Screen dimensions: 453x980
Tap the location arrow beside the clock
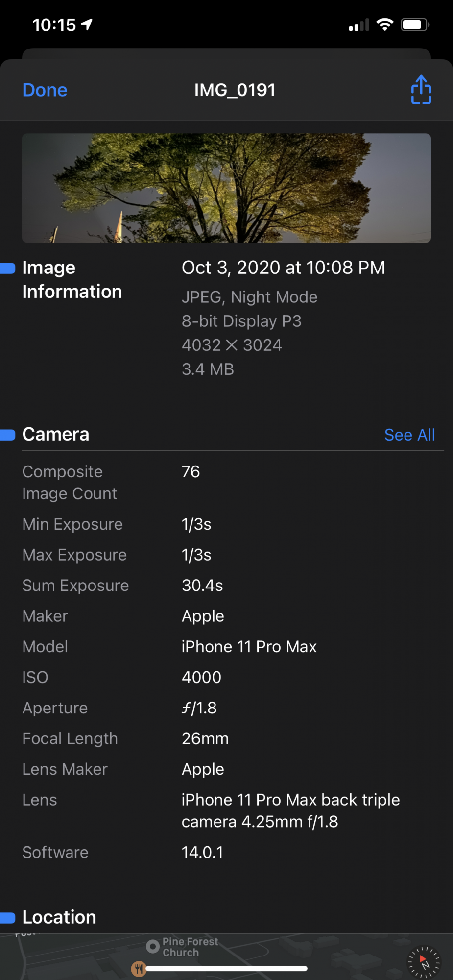(x=87, y=24)
